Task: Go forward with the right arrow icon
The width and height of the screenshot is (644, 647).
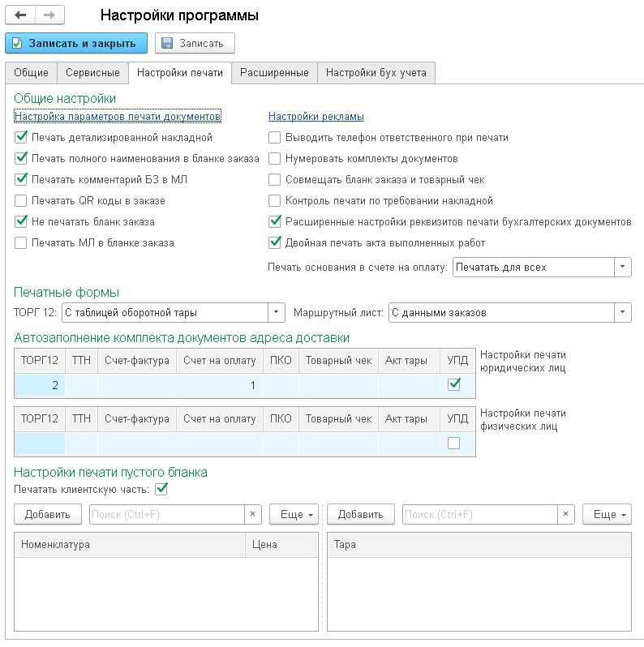Action: (x=49, y=15)
